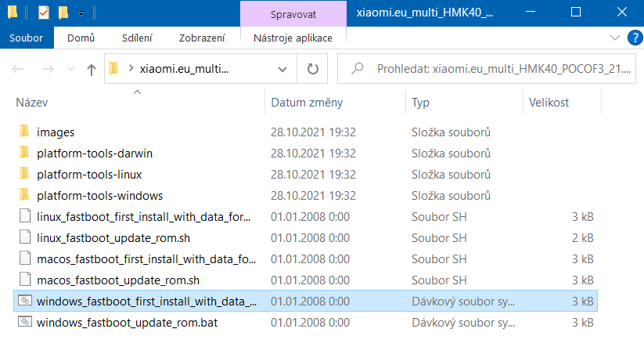Switch to the Domů ribbon tab

point(81,38)
